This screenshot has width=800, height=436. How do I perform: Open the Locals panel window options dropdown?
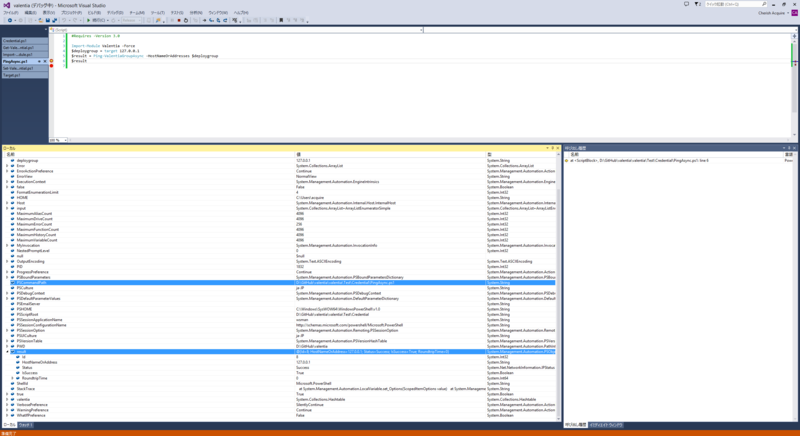(547, 148)
